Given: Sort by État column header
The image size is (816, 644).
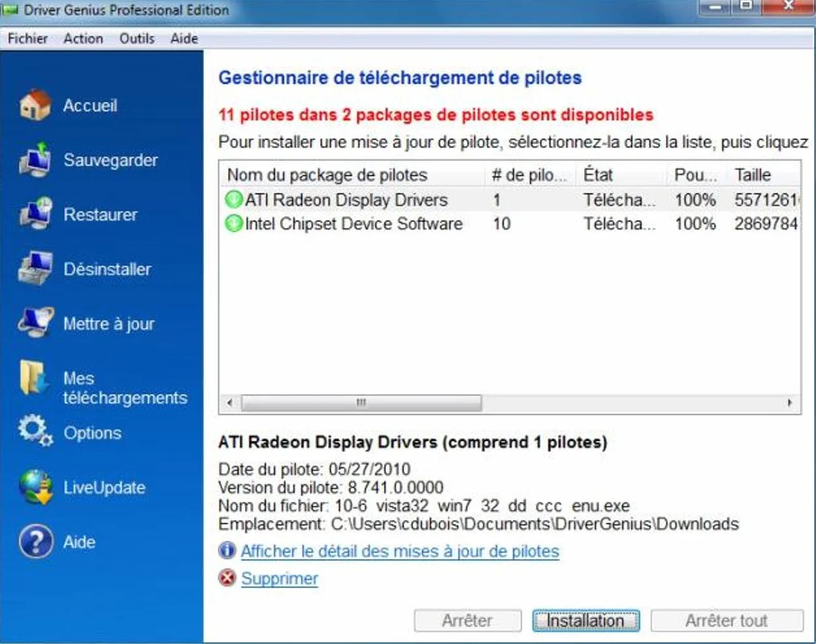Looking at the screenshot, I should (x=620, y=175).
